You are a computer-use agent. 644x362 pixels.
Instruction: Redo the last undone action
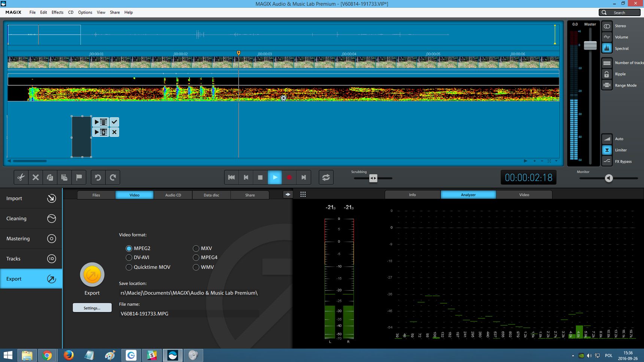coord(113,177)
